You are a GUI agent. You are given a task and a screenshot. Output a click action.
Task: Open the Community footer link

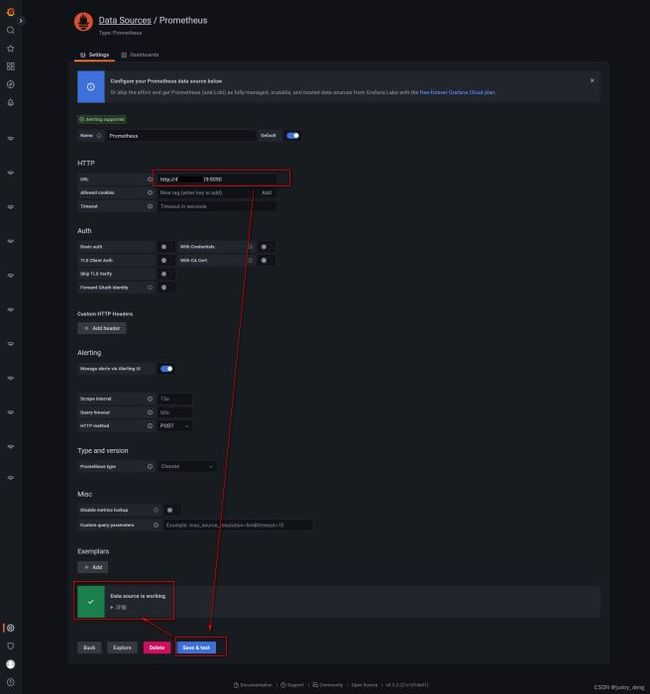tap(327, 685)
